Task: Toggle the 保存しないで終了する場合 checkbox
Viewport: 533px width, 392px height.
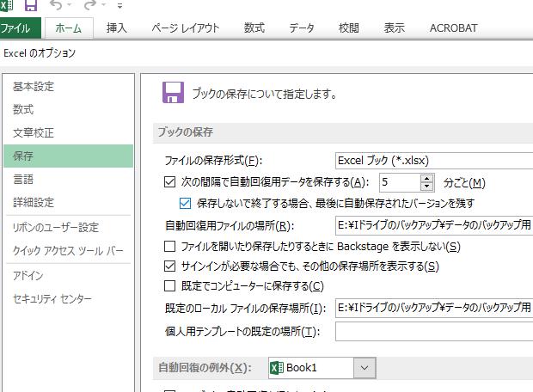Action: 185,204
